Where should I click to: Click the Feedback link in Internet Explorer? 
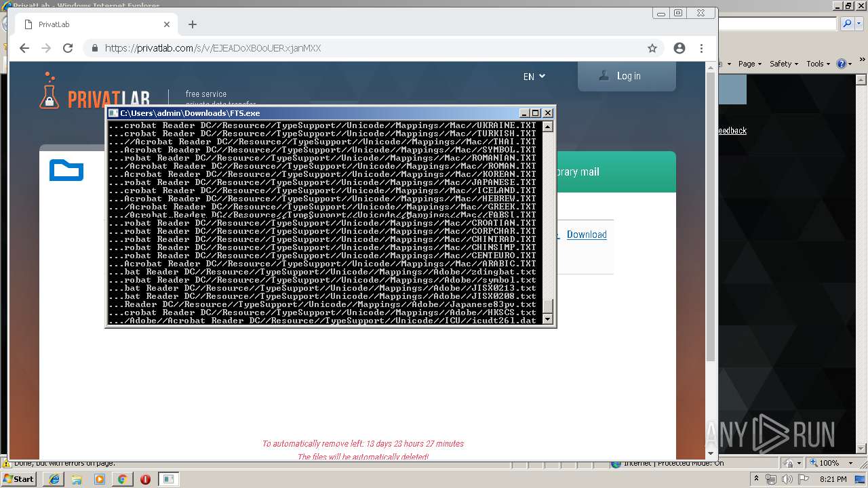732,131
